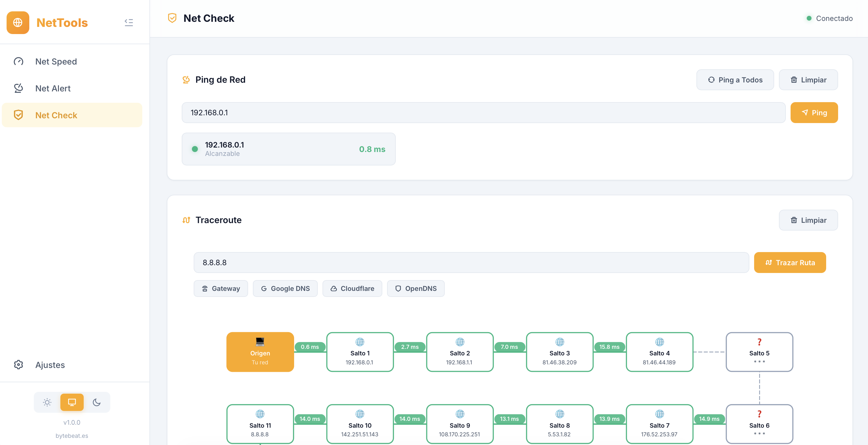Click the unknown Salto 5 hop node
868x445 pixels.
pyautogui.click(x=759, y=352)
